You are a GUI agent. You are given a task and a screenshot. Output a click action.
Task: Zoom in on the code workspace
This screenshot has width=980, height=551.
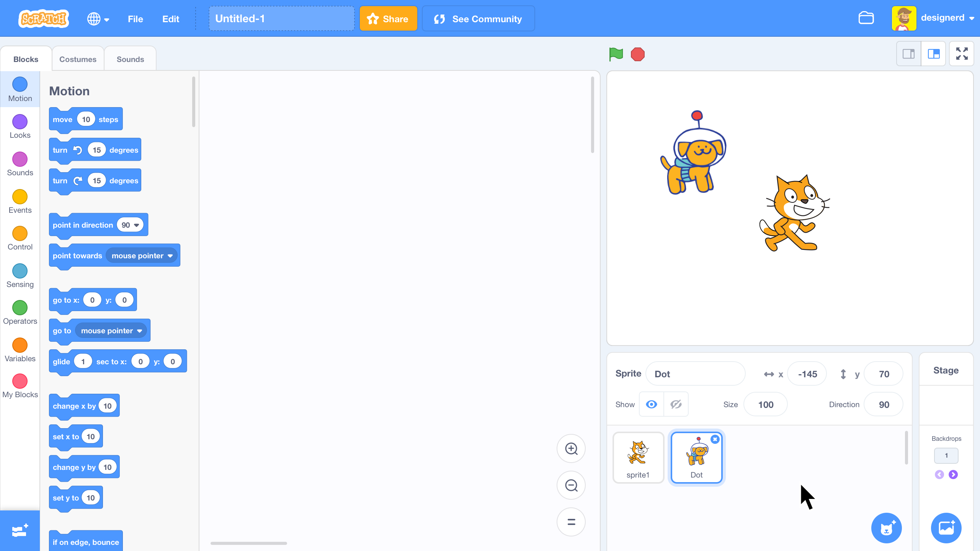coord(571,448)
